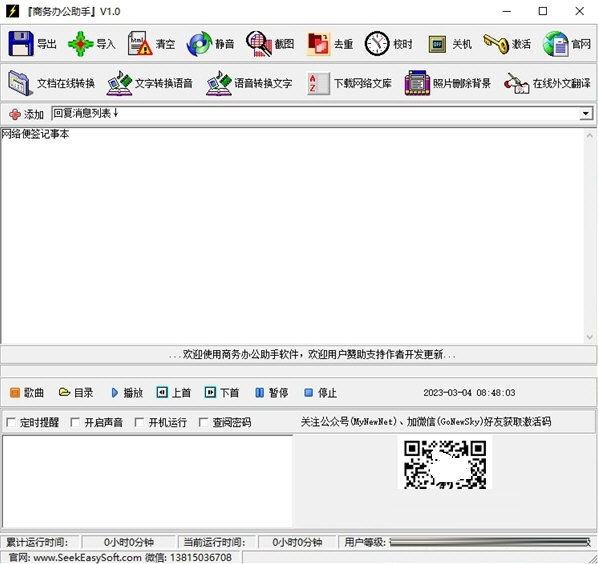The width and height of the screenshot is (598, 564).
Task: Click the 当前运行时间 status label
Action: (214, 542)
